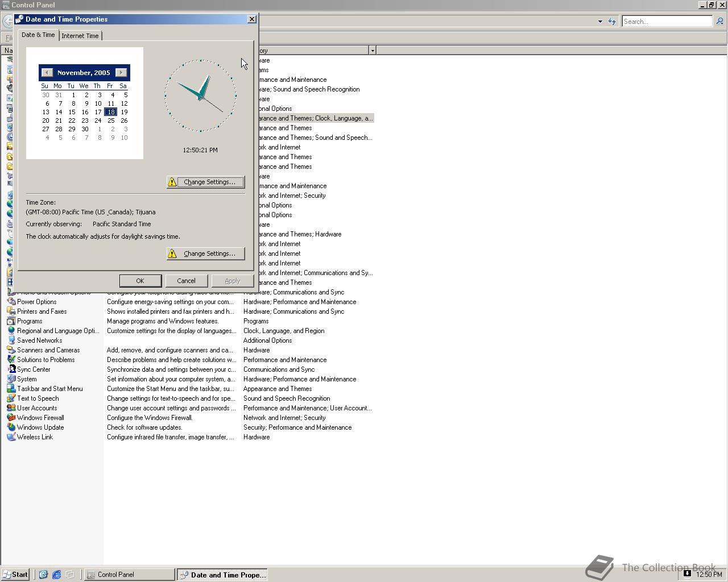The height and width of the screenshot is (582, 728).
Task: Click Wireless Link's 'Hardware' category cell
Action: click(x=257, y=437)
